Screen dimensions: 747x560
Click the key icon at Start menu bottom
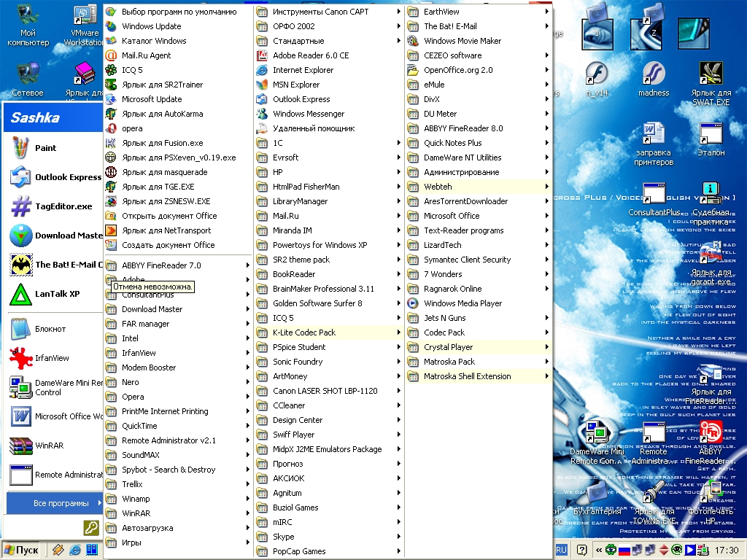[x=91, y=528]
